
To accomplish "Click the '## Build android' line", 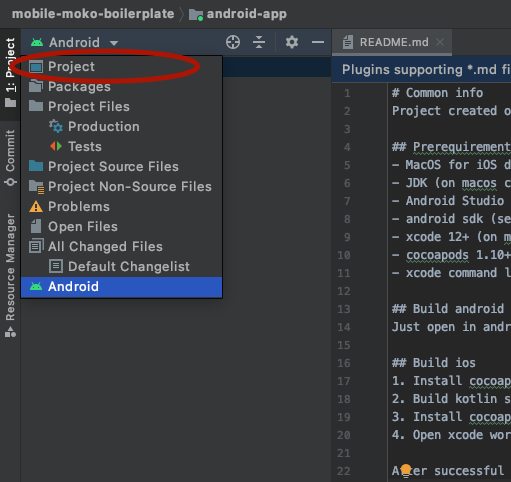I will pyautogui.click(x=448, y=309).
